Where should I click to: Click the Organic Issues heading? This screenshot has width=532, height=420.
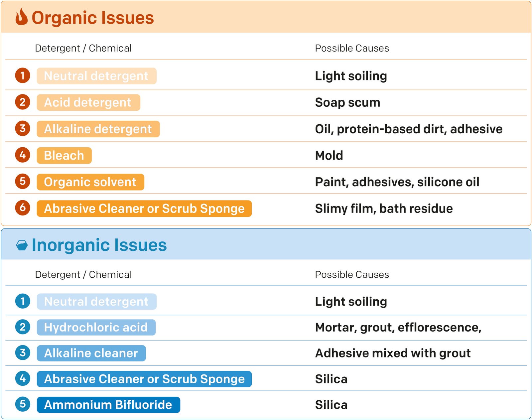tap(93, 18)
